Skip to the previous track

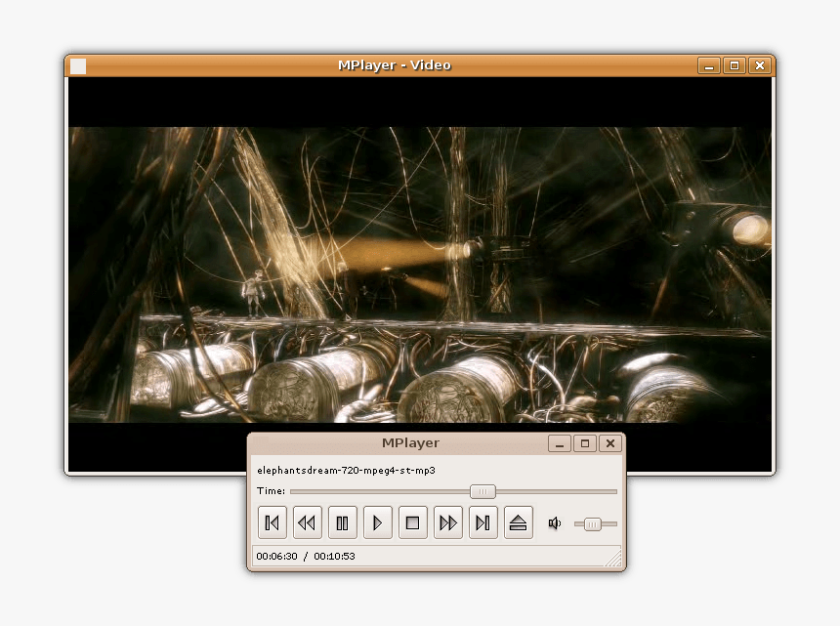[x=273, y=522]
